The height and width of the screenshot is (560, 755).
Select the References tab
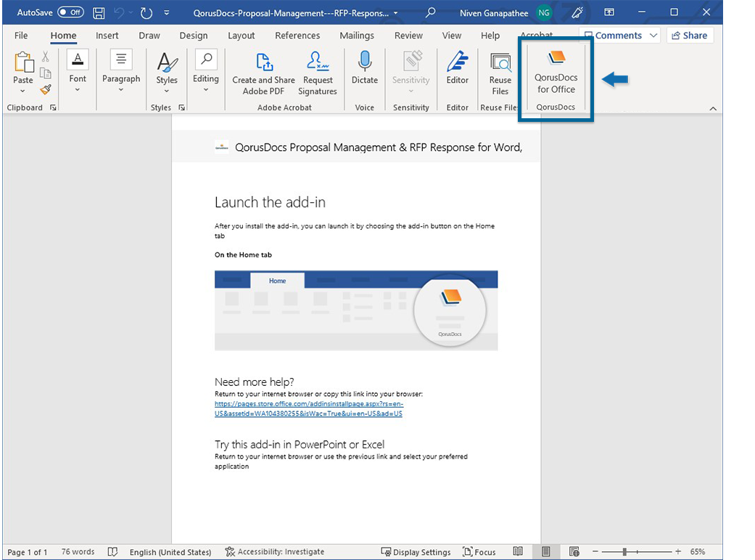[297, 35]
